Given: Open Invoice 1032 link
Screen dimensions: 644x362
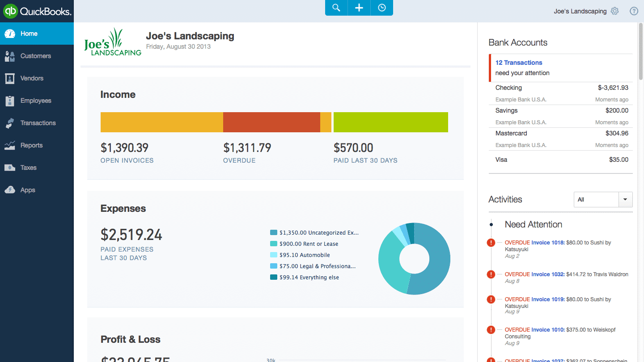Looking at the screenshot, I should click(x=548, y=274).
